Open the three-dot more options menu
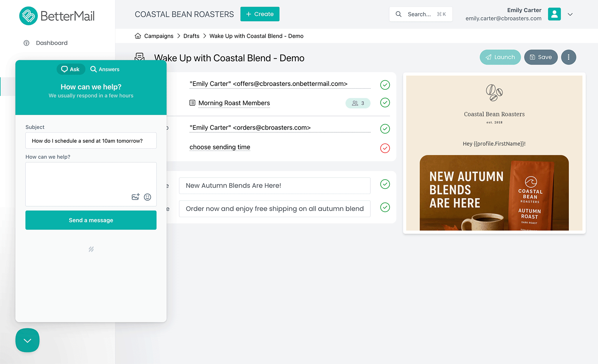 tap(568, 57)
